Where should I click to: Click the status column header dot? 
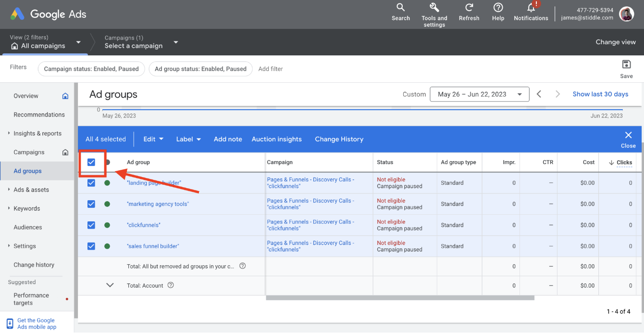[x=108, y=162]
